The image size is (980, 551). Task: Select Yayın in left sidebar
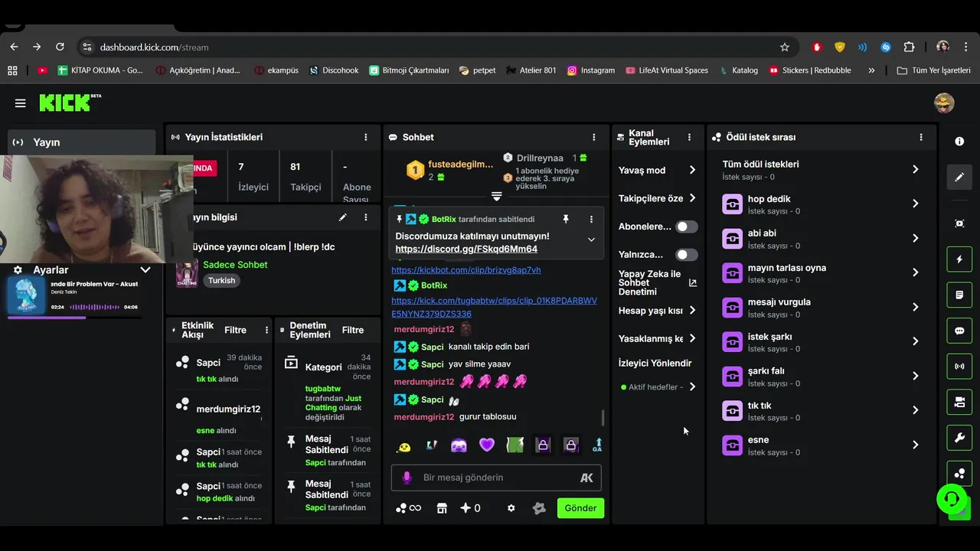(x=82, y=142)
